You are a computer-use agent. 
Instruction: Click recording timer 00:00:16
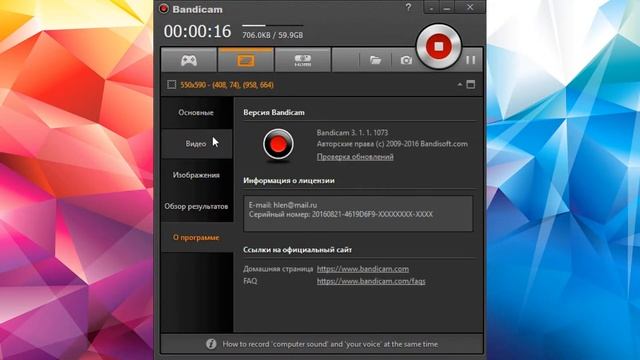pos(198,31)
